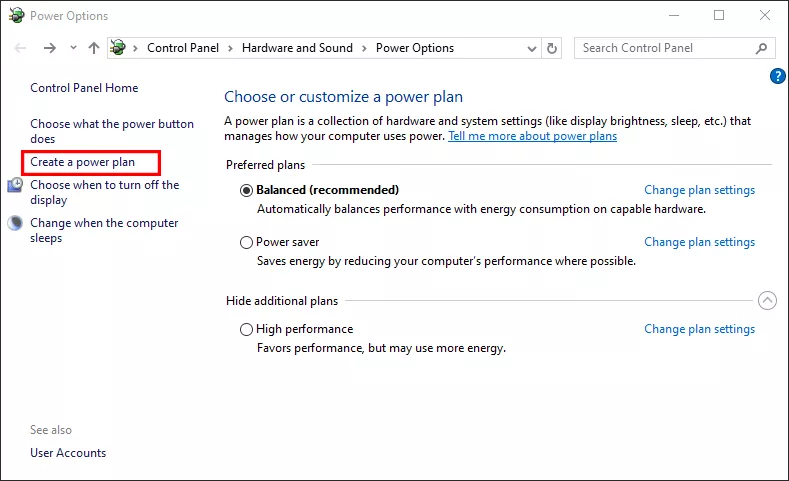Image resolution: width=789 pixels, height=481 pixels.
Task: Select the Power saver radio button
Action: tap(246, 243)
